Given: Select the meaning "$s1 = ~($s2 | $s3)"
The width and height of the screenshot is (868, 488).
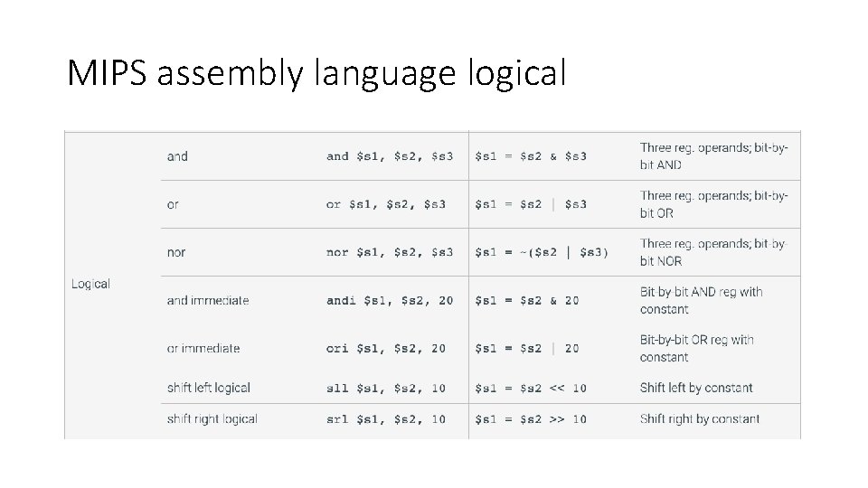Looking at the screenshot, I should point(542,252).
